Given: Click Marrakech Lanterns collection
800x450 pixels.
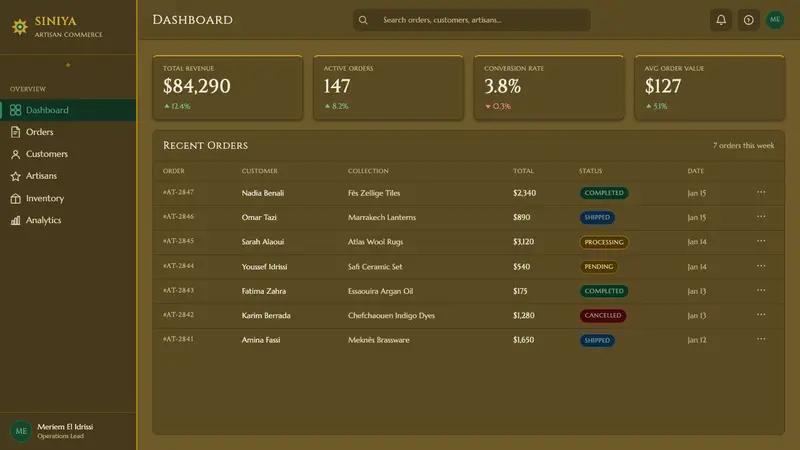Looking at the screenshot, I should point(382,217).
